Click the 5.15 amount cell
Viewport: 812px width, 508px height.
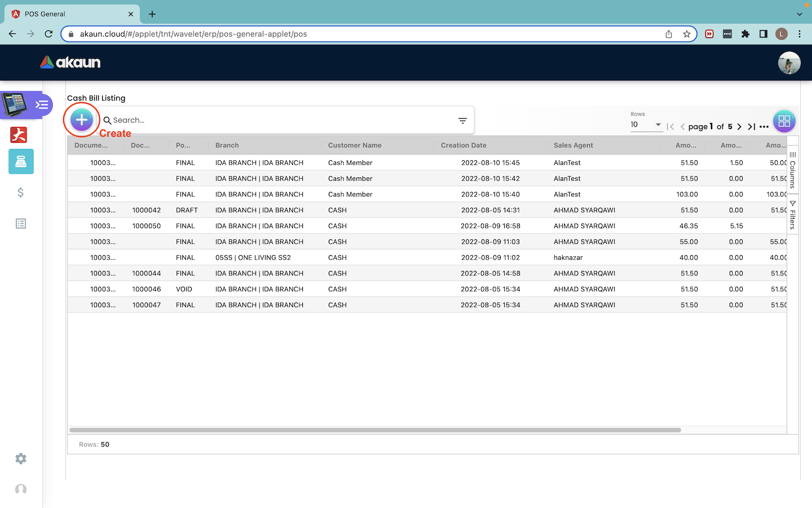click(x=736, y=226)
